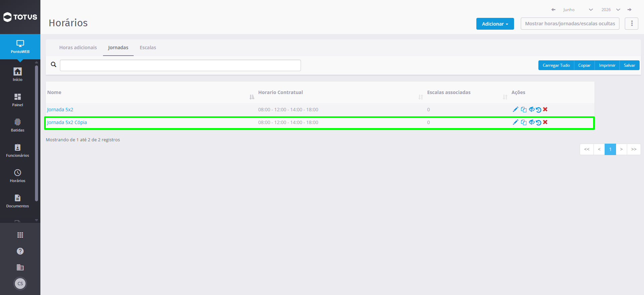
Task: Open Funcionários in the sidebar
Action: [x=18, y=151]
